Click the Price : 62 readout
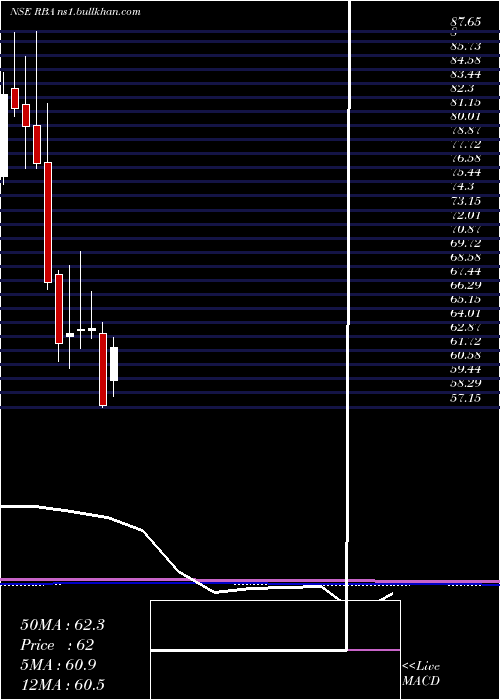 click(x=57, y=645)
